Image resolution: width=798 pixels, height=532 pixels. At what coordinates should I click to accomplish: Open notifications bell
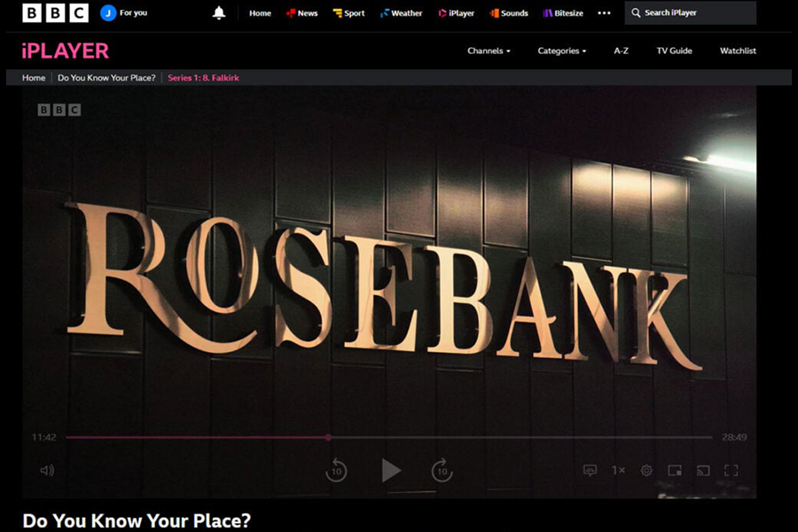(219, 12)
